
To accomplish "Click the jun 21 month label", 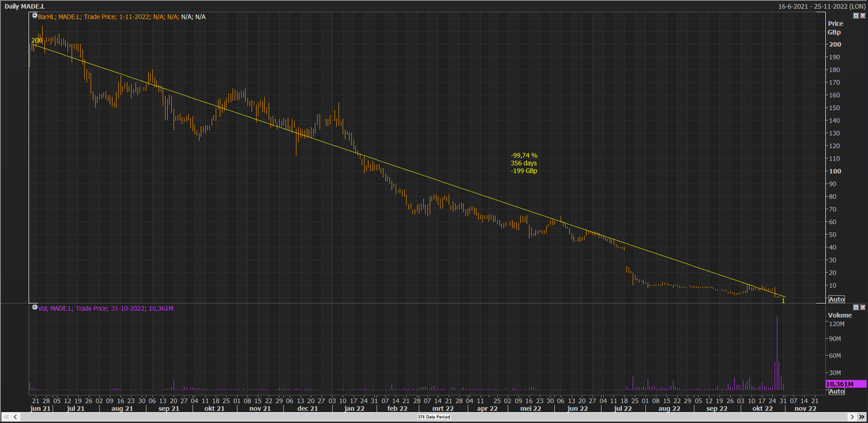I will (x=41, y=409).
